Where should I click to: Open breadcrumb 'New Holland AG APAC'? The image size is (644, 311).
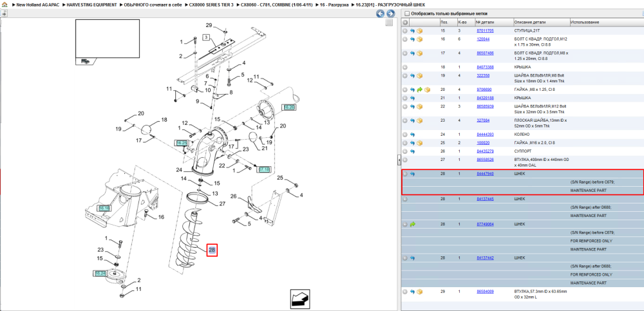[x=38, y=5]
